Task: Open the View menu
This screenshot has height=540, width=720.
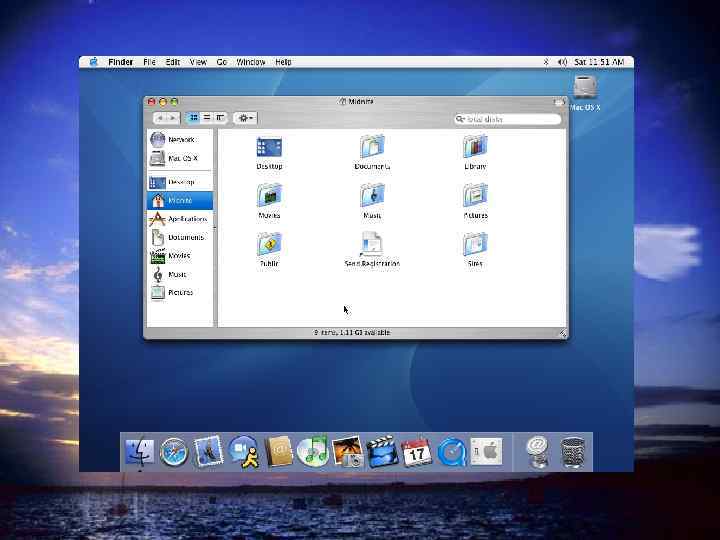Action: 198,62
